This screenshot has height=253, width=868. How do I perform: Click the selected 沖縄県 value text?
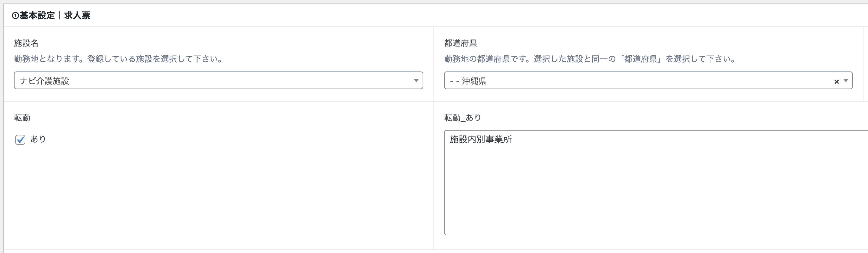tap(474, 81)
